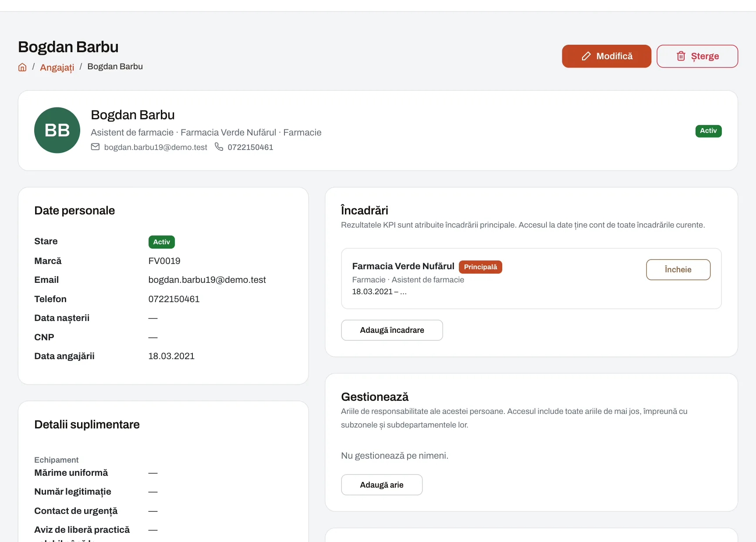Click the phone icon beside 0722150461
Viewport: 756px width, 542px height.
(219, 147)
